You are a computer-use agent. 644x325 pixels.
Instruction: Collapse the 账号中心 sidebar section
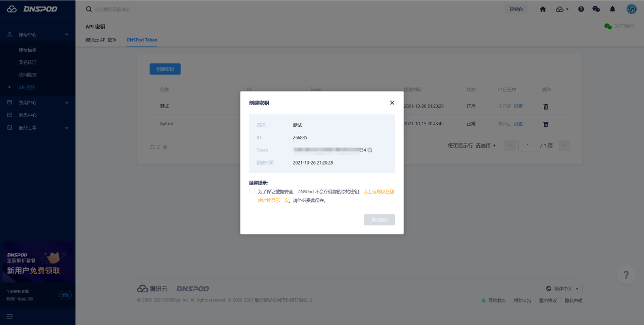tap(38, 34)
